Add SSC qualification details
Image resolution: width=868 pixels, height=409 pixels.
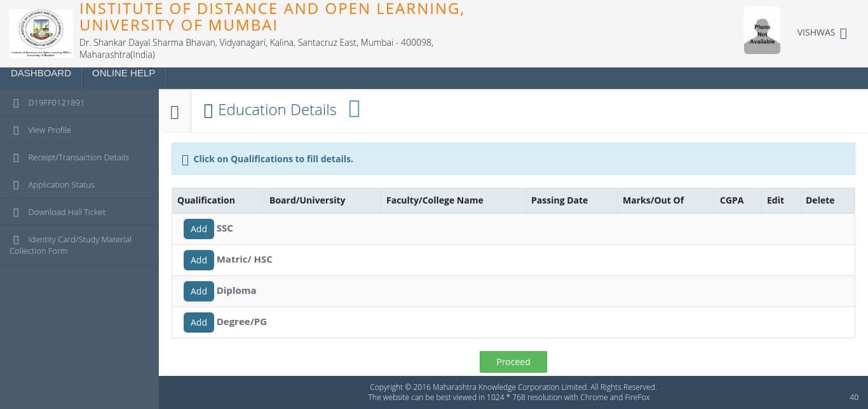(x=198, y=229)
